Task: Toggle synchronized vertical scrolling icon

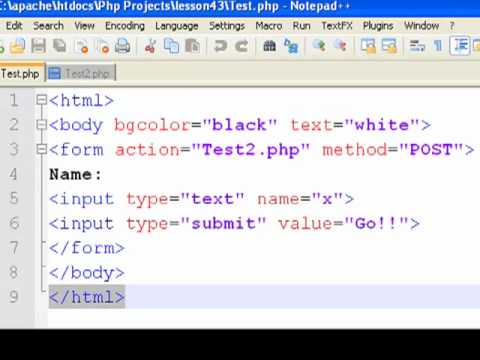Action: coord(368,46)
